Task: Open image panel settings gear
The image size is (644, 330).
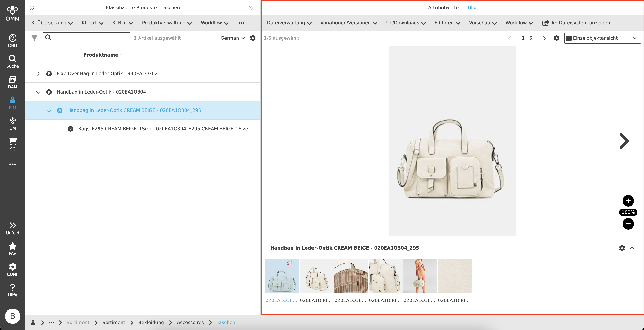Action: (556, 38)
